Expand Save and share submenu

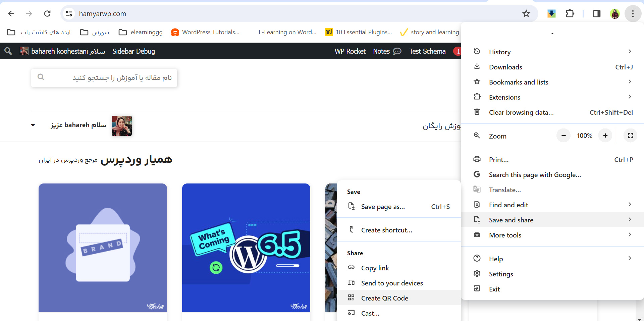point(552,220)
